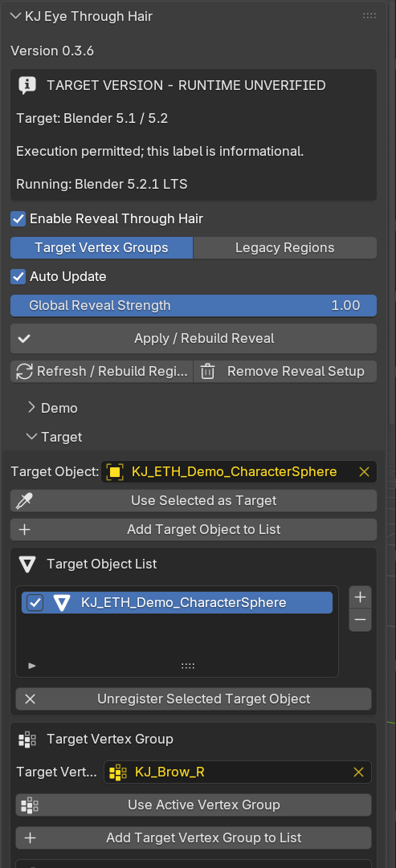Uncheck KJ_ETH_Demo_CharacterSphere in the target list

[x=35, y=603]
